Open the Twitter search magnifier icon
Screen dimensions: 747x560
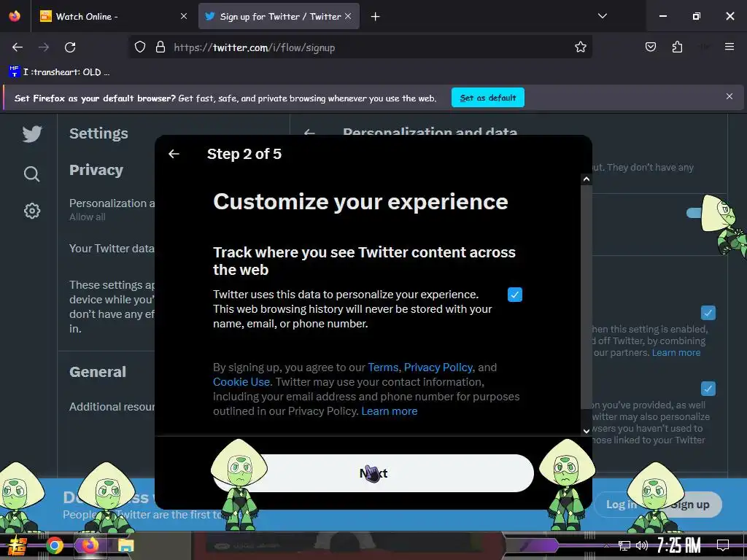click(32, 174)
